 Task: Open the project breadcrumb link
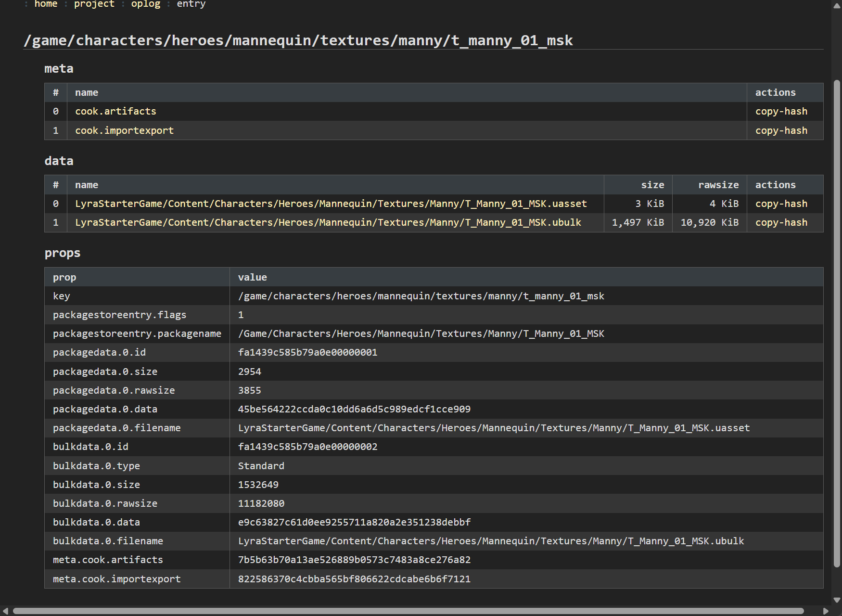(x=94, y=4)
